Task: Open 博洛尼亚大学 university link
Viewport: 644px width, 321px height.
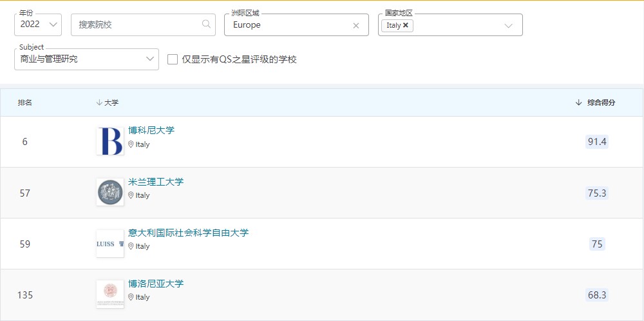Action: (156, 284)
